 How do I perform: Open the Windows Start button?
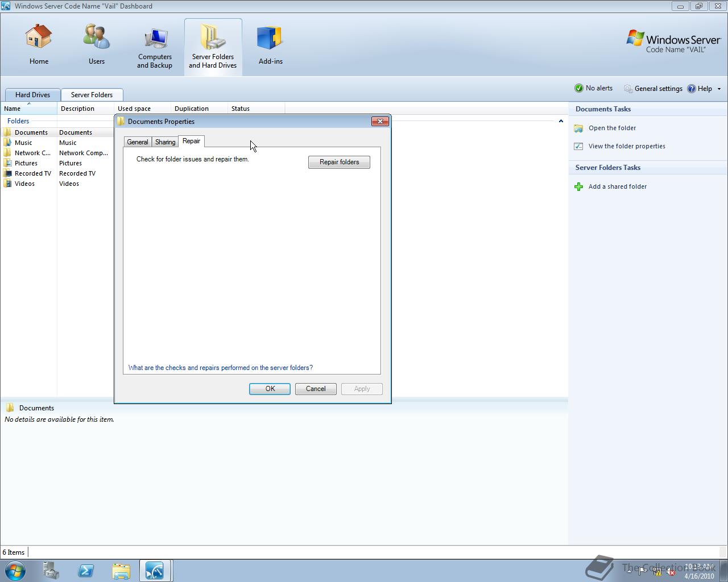pos(15,571)
